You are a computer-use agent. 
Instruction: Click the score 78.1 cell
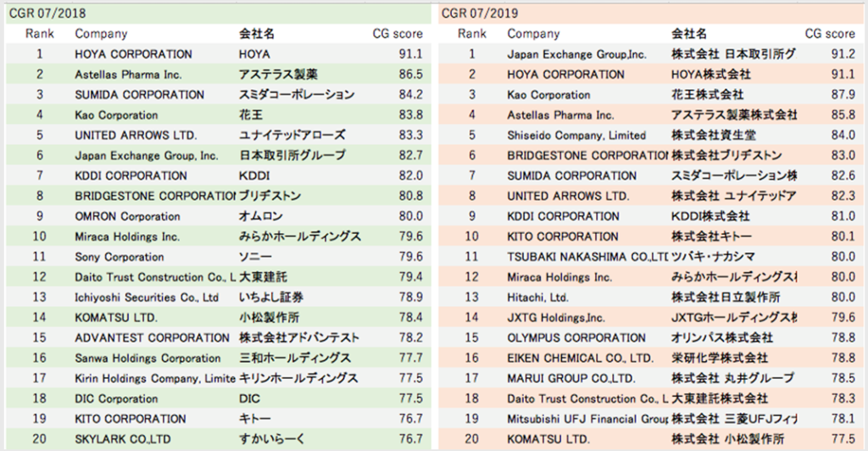[x=843, y=419]
